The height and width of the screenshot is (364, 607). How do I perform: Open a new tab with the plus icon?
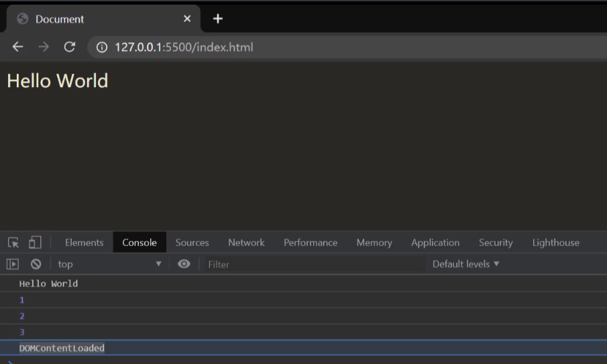click(218, 19)
